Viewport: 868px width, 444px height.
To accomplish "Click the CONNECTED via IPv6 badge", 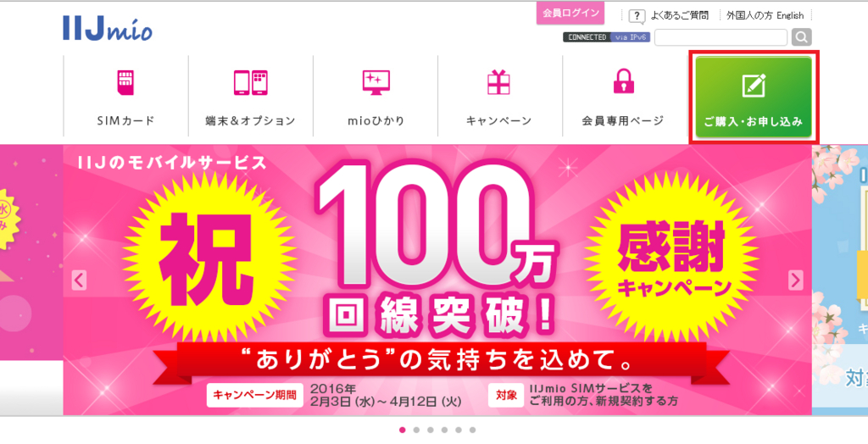I will (x=599, y=37).
